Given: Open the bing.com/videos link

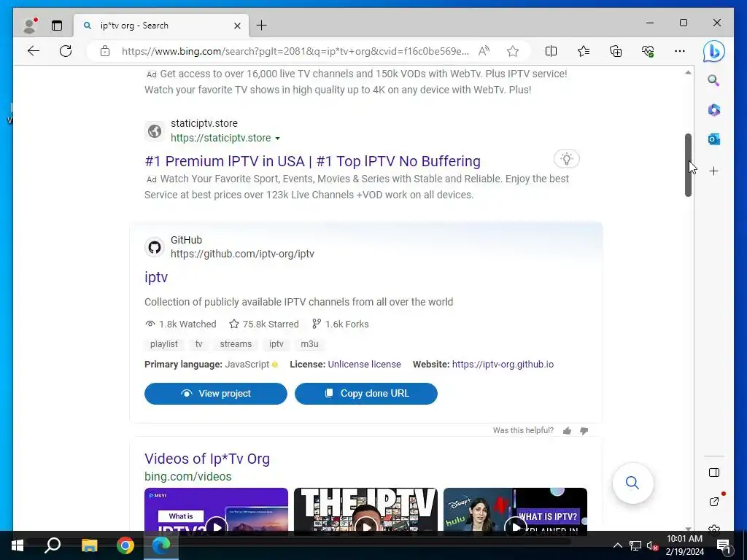Looking at the screenshot, I should [x=188, y=477].
